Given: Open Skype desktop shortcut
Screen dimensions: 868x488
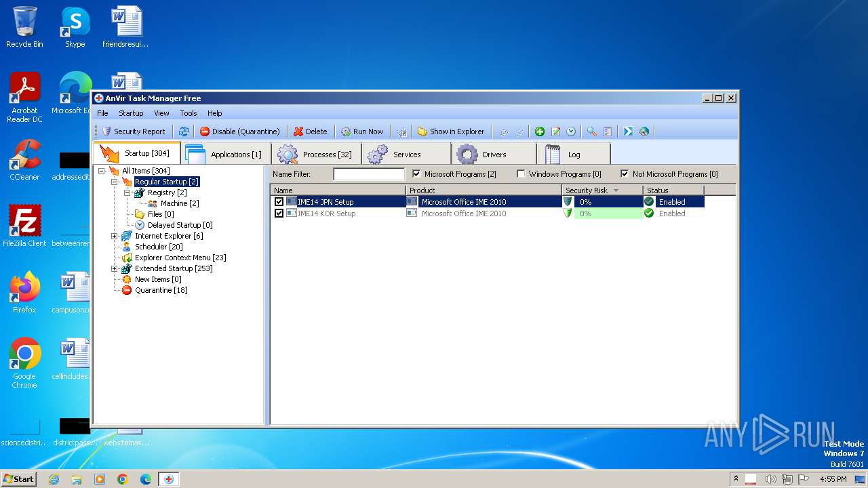Looking at the screenshot, I should coord(75,28).
